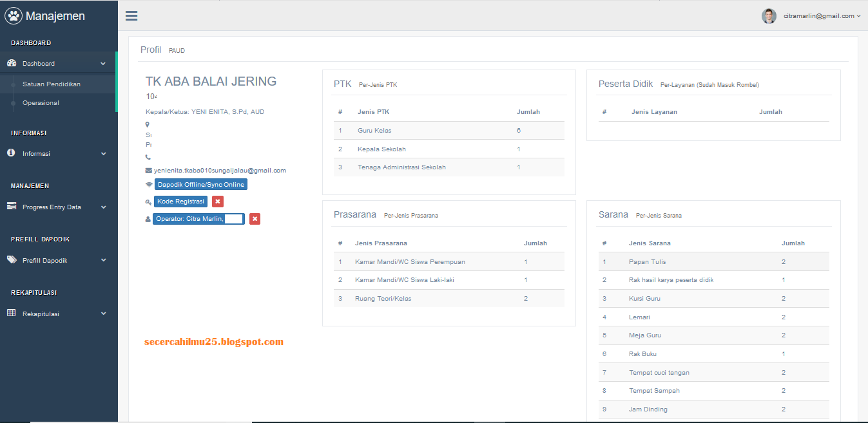The height and width of the screenshot is (423, 868).
Task: Open the Satuan Pendidikan submenu item
Action: click(x=52, y=84)
